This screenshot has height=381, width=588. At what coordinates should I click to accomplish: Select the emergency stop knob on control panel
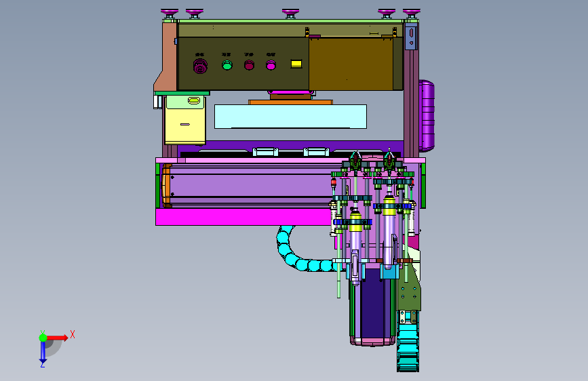coord(200,66)
